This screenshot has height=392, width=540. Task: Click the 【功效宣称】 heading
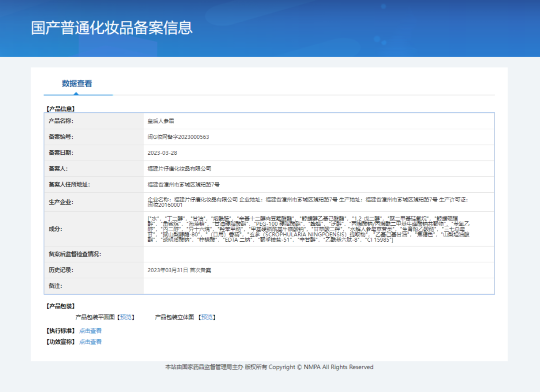(60, 342)
